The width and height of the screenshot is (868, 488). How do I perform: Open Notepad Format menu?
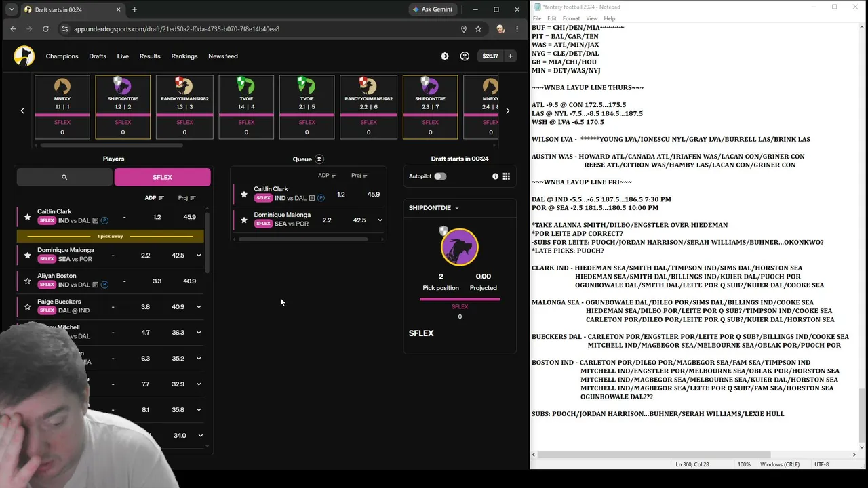[571, 18]
